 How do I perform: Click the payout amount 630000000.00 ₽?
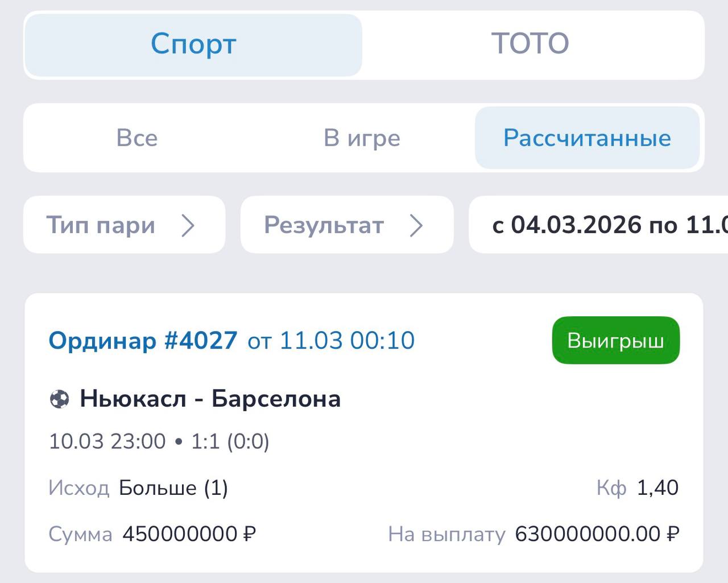597,534
